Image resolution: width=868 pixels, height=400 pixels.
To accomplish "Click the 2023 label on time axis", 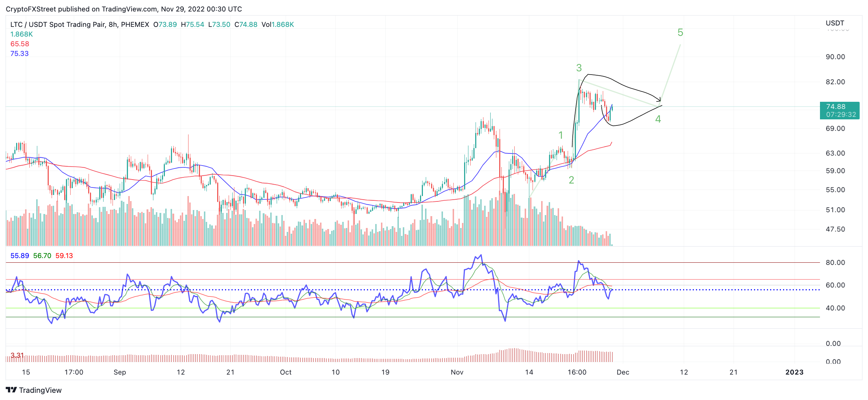I will click(x=795, y=372).
